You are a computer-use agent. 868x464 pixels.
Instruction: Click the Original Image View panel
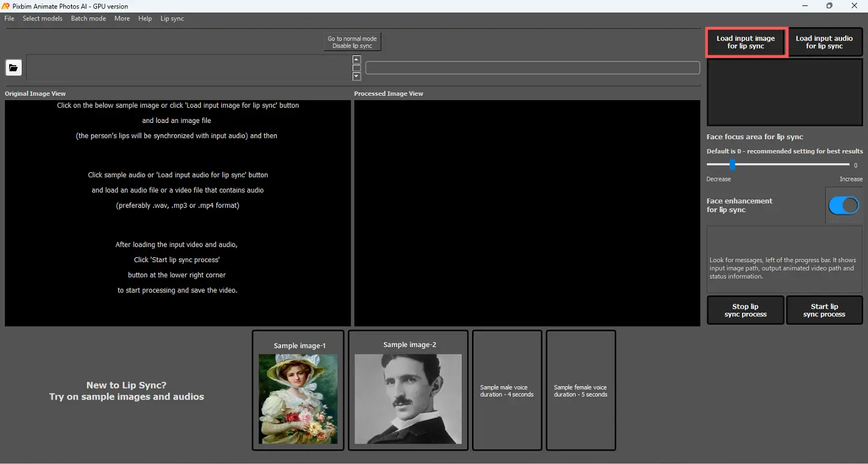pos(178,213)
